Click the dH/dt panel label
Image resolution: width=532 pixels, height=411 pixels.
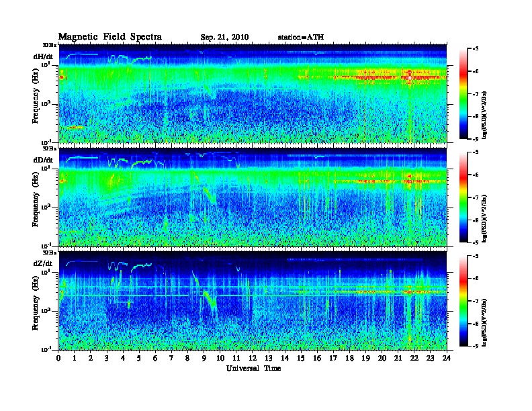pos(43,56)
